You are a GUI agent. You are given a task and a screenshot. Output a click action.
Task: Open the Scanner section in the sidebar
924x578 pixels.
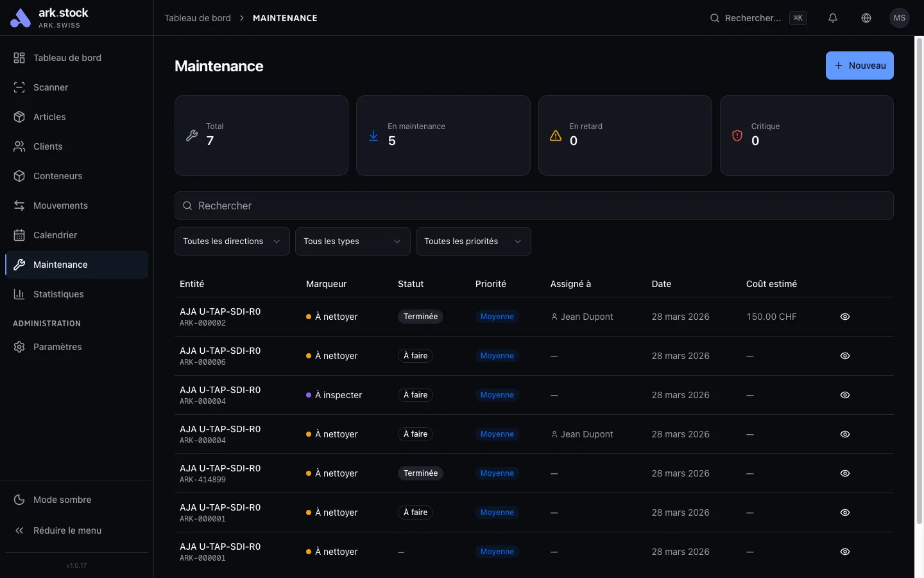pos(50,87)
